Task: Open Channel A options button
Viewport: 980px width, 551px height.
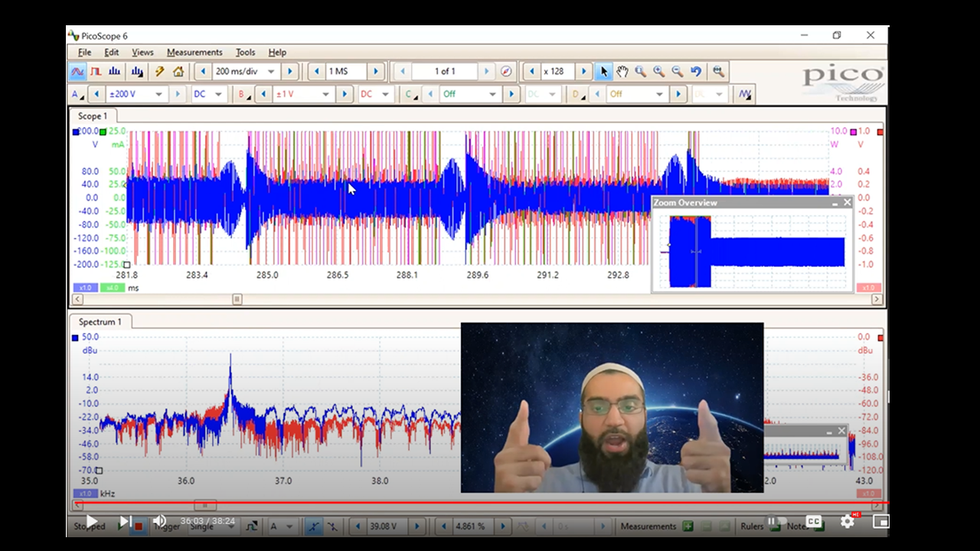Action: [77, 94]
